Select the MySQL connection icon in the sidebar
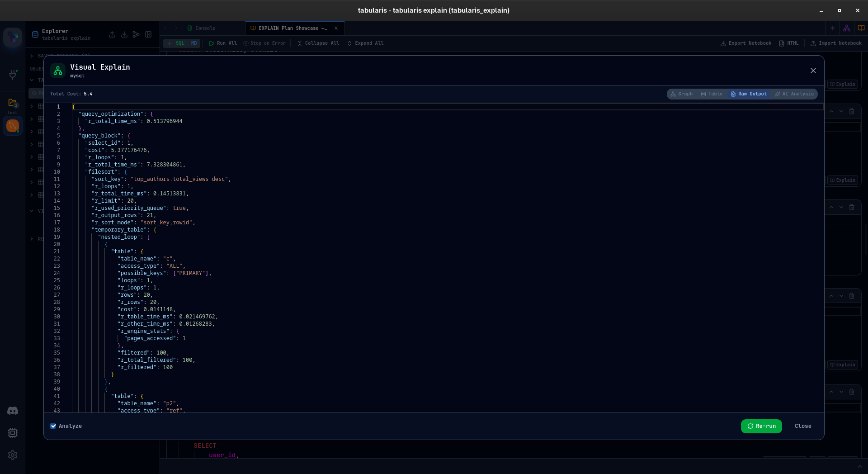This screenshot has height=474, width=868. [x=13, y=126]
